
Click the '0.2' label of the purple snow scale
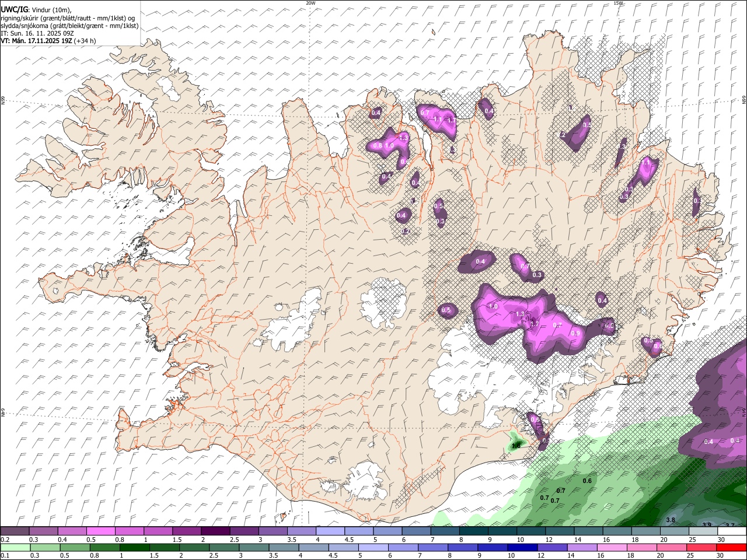[x=5, y=540]
